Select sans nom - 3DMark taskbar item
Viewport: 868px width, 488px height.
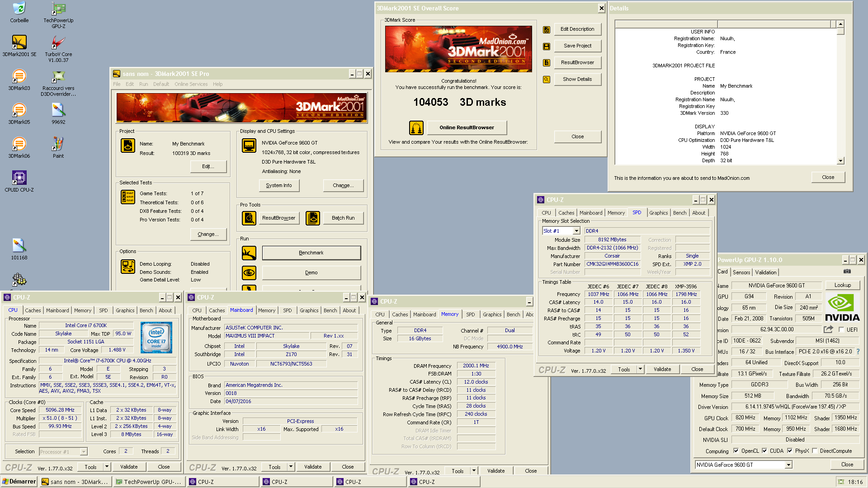pos(75,482)
